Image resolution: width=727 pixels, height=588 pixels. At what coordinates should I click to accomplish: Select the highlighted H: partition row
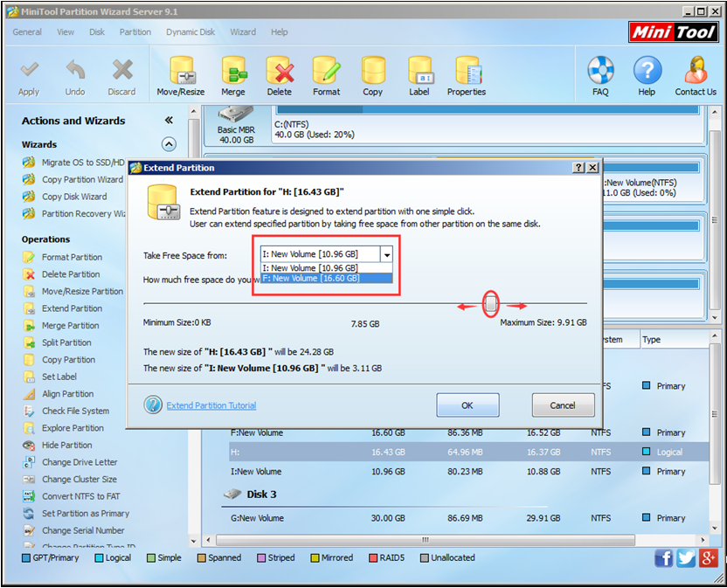tap(468, 452)
